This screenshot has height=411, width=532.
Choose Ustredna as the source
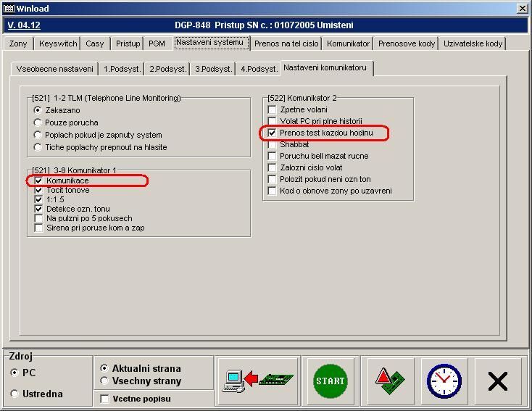[15, 394]
